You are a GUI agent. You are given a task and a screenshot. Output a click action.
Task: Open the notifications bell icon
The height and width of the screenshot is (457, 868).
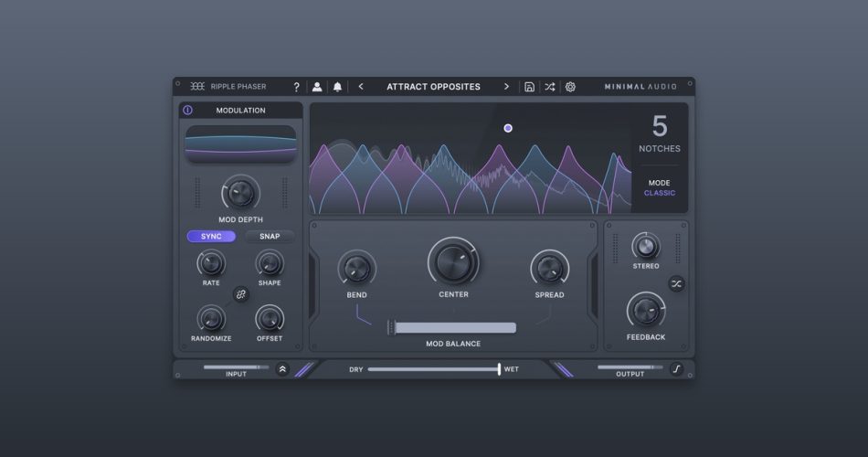[337, 87]
